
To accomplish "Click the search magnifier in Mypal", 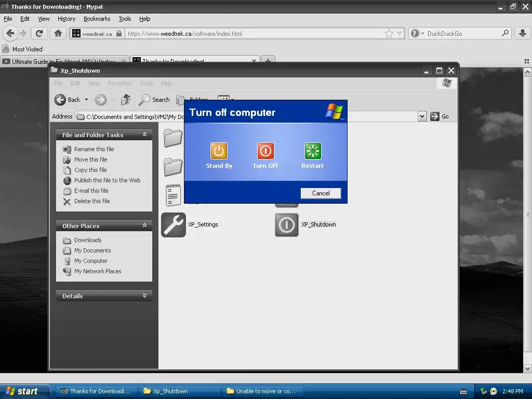I will point(505,33).
